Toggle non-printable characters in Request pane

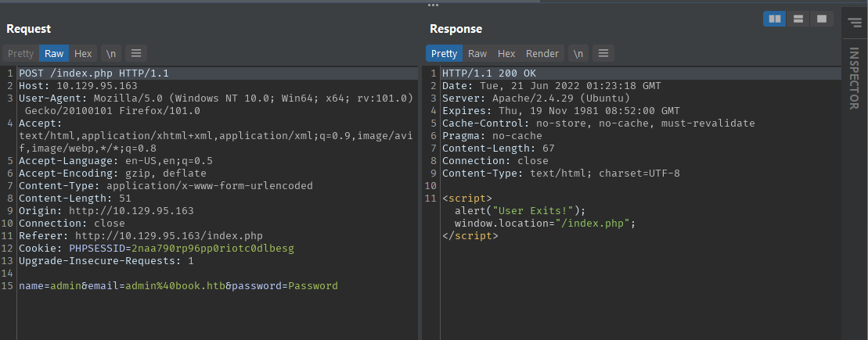coord(110,54)
